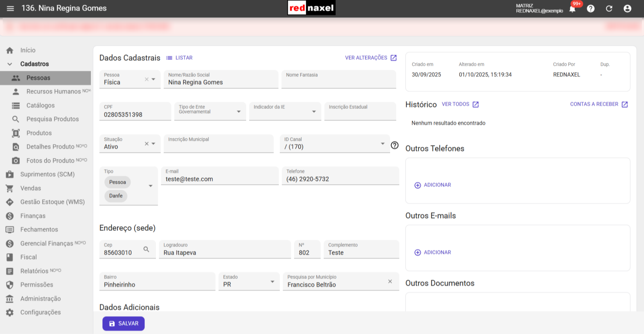Clear the Pesquisa por Município field
The image size is (644, 334).
pos(390,281)
